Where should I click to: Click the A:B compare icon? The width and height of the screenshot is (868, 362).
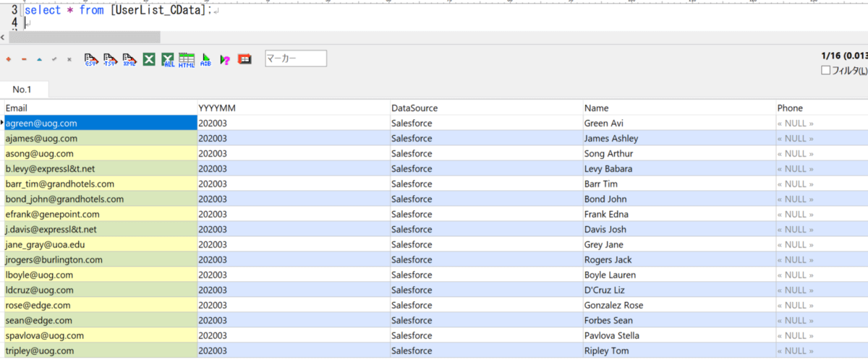(206, 59)
